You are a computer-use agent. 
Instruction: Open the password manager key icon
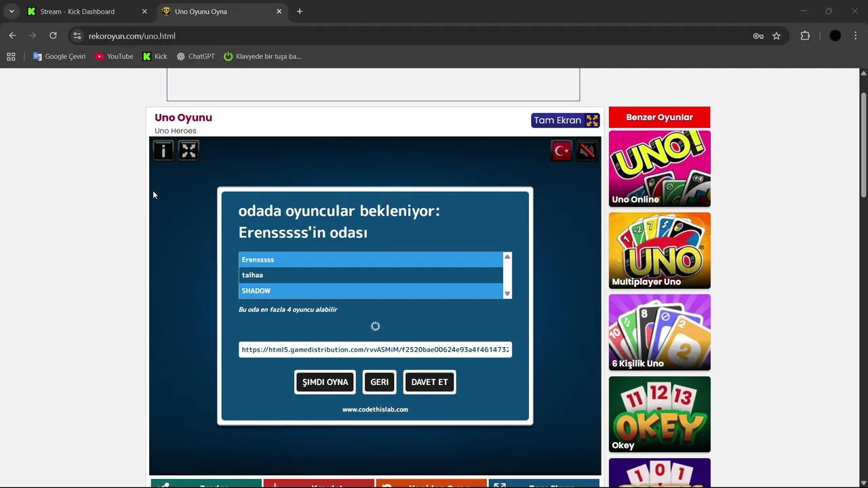coord(758,36)
